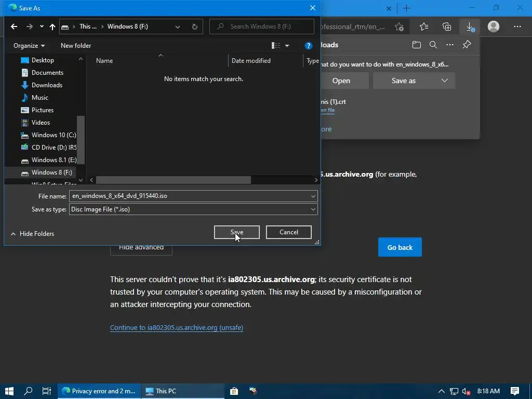Click navigation pane vertical scrollbar
Screen dimensions: 532x399
coord(81,140)
